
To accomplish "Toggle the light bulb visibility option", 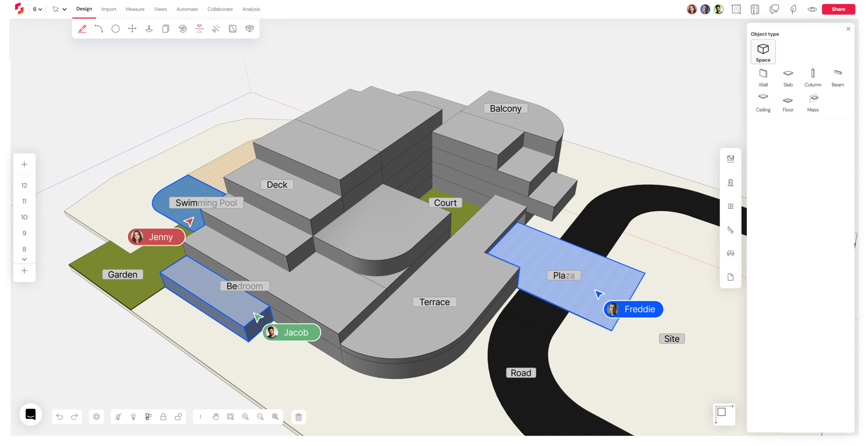I will coord(133,416).
